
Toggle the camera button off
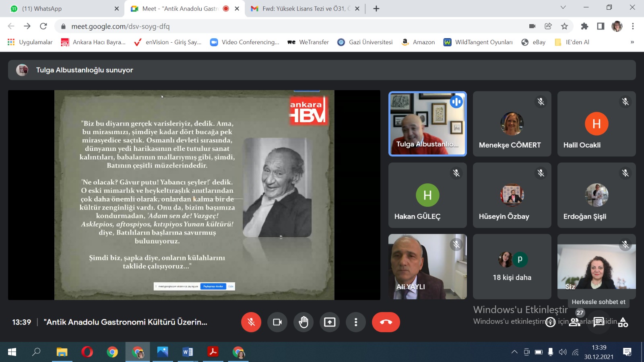(277, 322)
